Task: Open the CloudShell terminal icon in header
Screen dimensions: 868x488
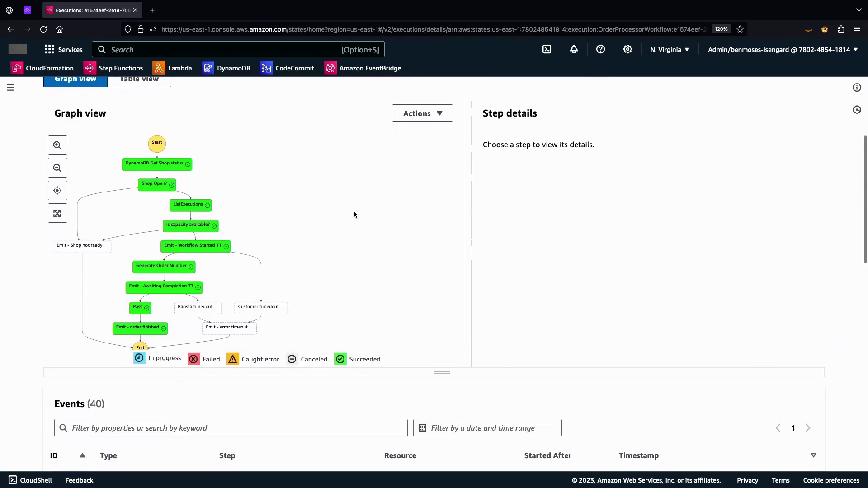Action: tap(547, 50)
